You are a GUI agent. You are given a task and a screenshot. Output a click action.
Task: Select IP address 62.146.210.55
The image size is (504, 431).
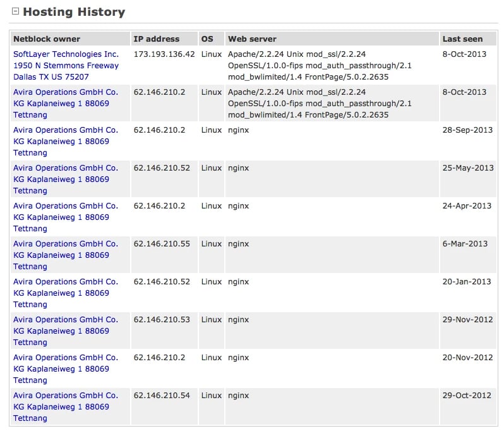[x=162, y=244]
